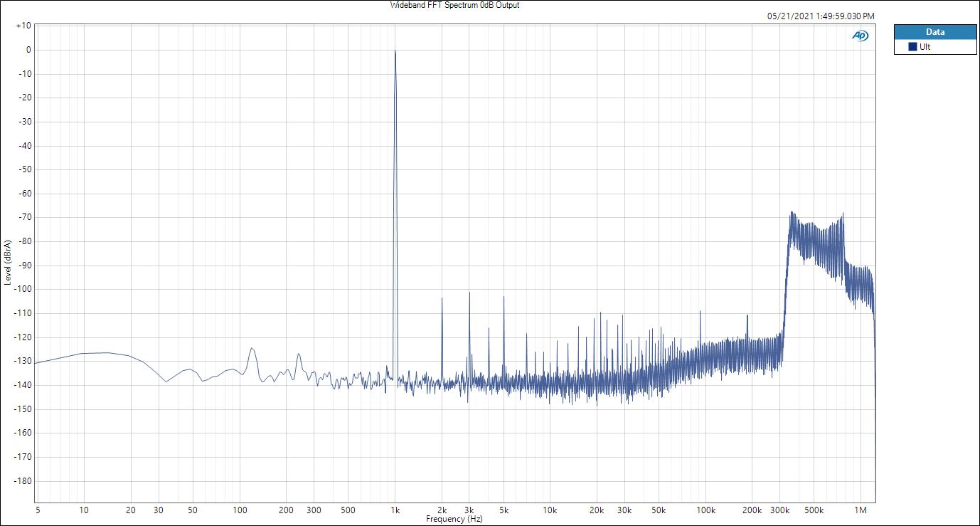Click the 20 Hz frequency tick label
Screen dimensions: 980x526
131,510
